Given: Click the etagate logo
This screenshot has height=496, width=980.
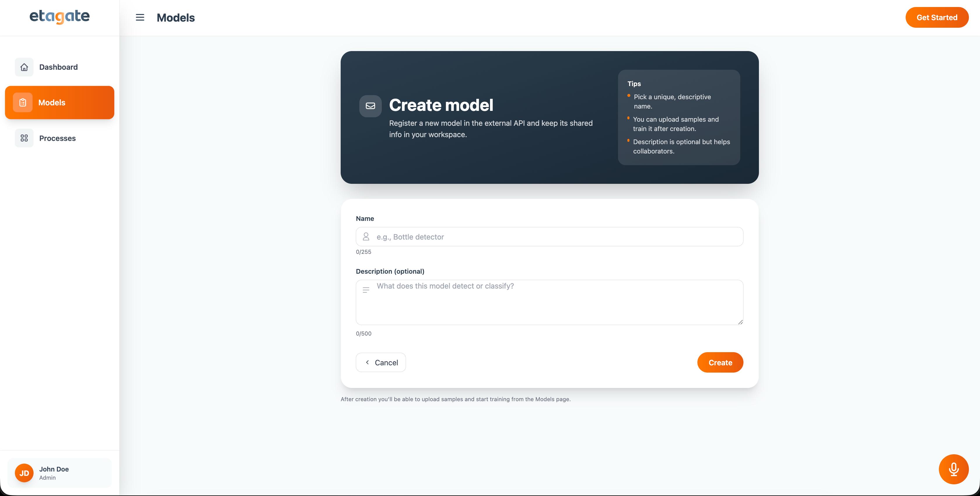Looking at the screenshot, I should click(60, 16).
